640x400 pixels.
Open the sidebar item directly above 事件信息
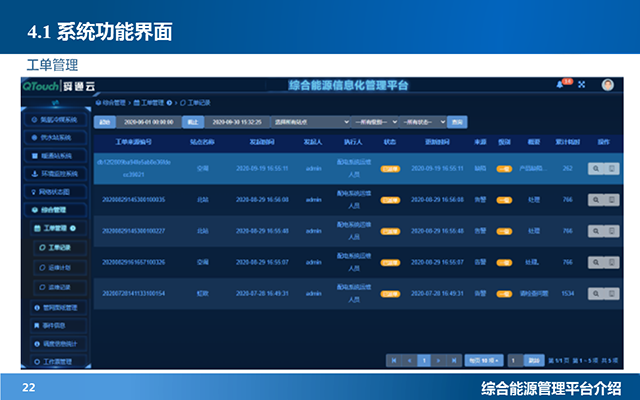point(59,307)
